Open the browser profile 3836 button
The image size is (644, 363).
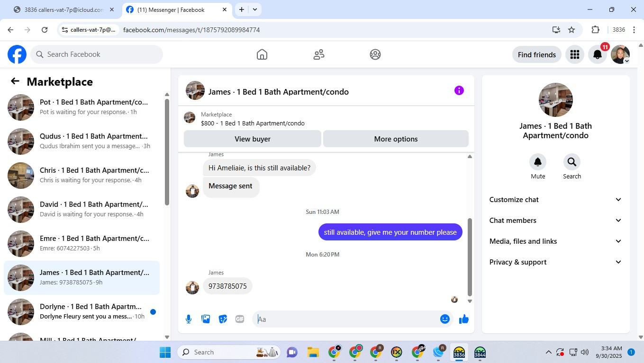coord(619,30)
